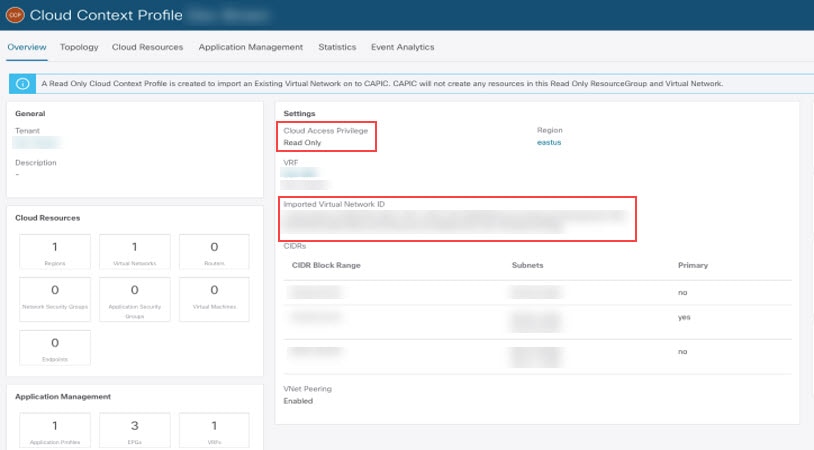
Task: Click the General section heading
Action: [x=30, y=114]
